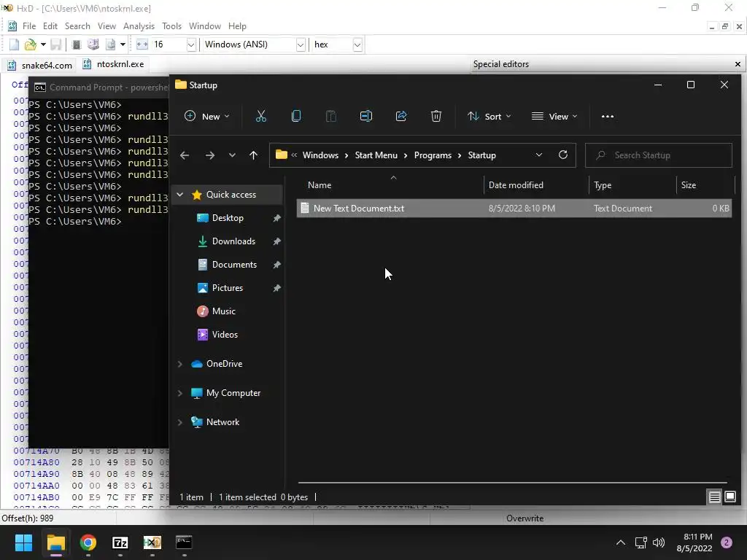Open Videos folder in sidebar
The height and width of the screenshot is (560, 747).
pyautogui.click(x=225, y=335)
